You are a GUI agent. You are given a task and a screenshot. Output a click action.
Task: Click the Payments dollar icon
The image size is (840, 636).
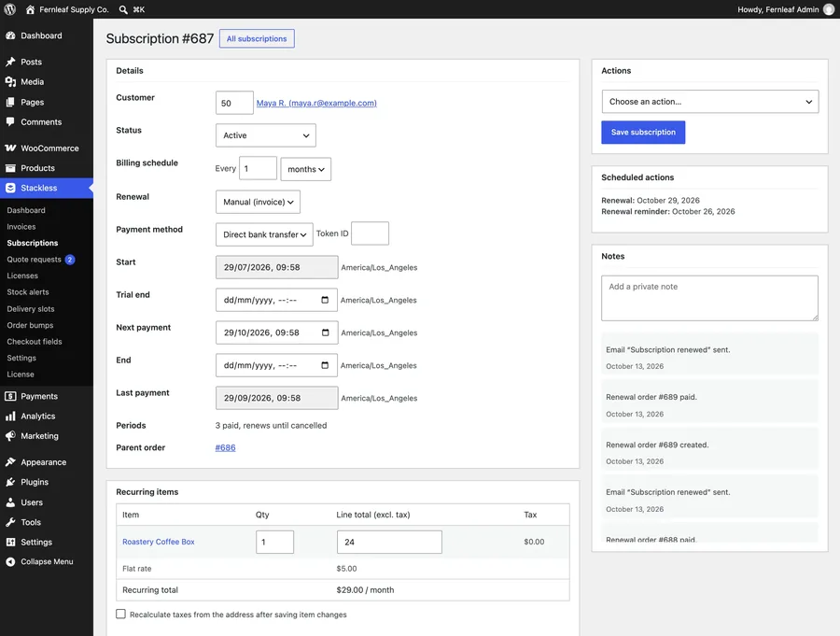click(10, 396)
